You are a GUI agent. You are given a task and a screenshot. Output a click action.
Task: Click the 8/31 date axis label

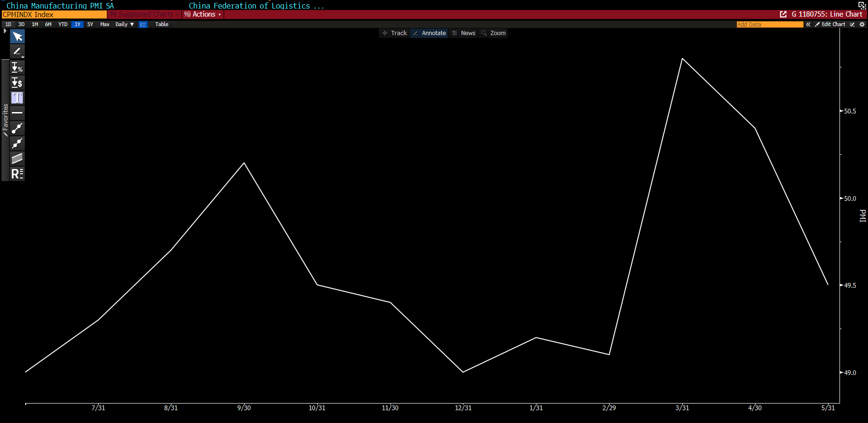tap(171, 408)
